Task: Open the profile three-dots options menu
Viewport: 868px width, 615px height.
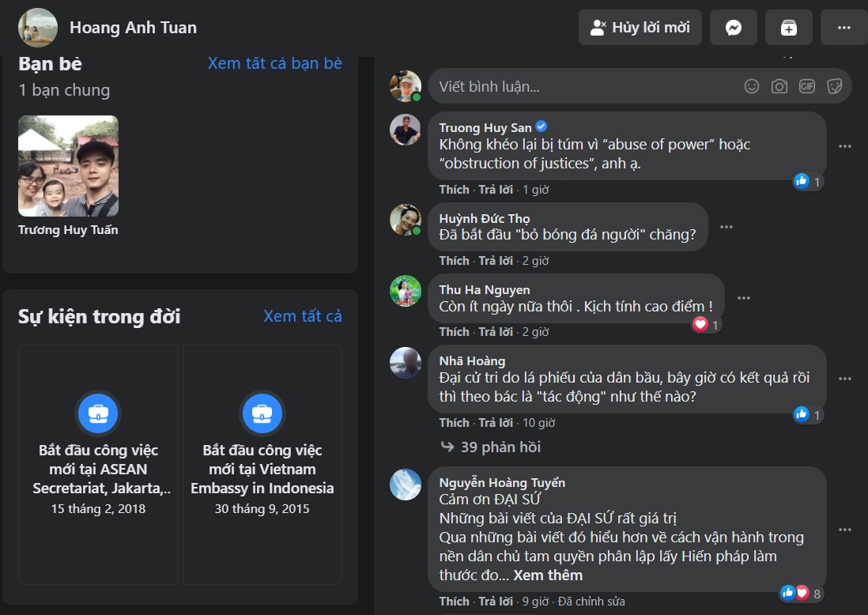Action: click(x=843, y=28)
